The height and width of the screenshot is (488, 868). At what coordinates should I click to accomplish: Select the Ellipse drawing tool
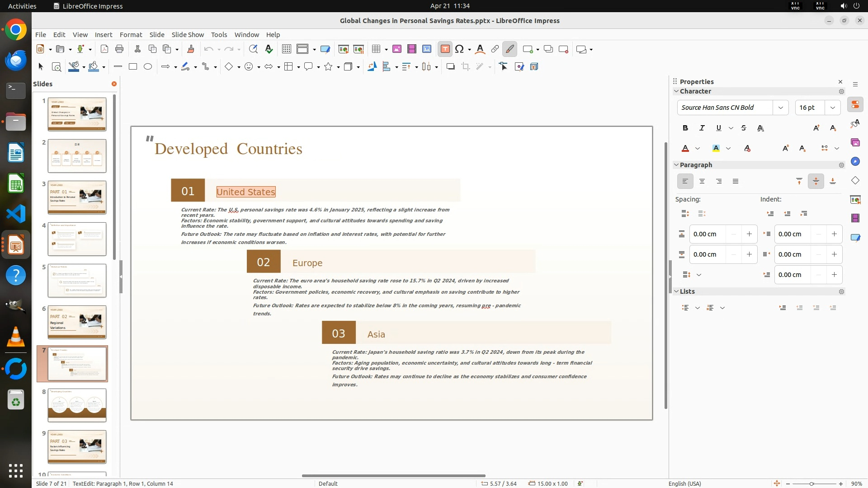pos(148,67)
